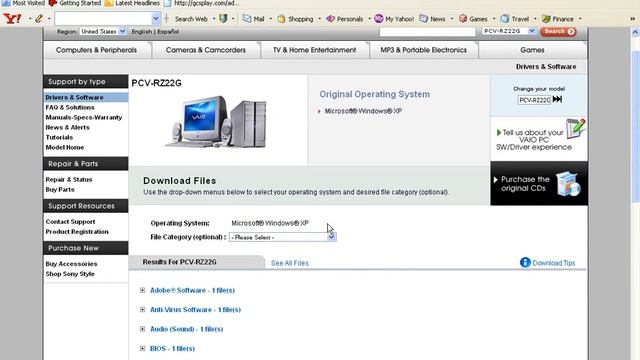
Task: Click the VAIO PC experience notepad icon
Action: 576,128
